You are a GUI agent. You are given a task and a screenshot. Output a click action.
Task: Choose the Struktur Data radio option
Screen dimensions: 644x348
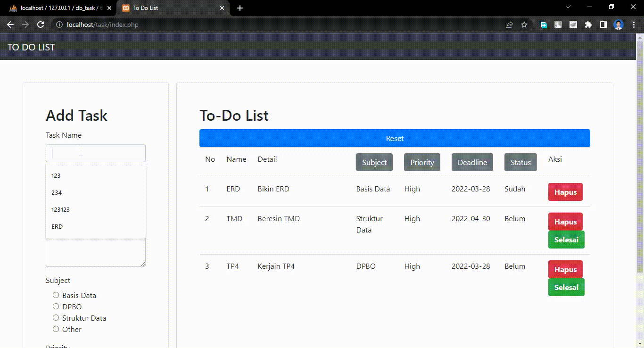(56, 318)
